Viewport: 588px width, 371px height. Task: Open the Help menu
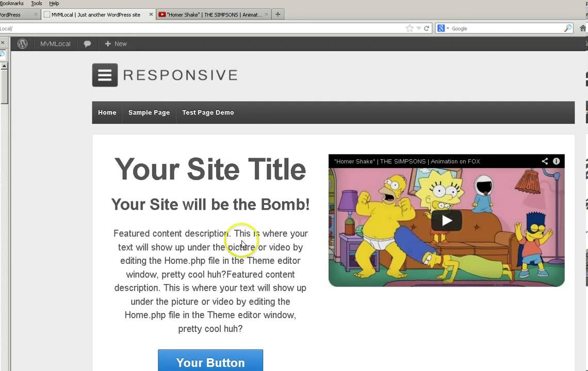pyautogui.click(x=54, y=4)
